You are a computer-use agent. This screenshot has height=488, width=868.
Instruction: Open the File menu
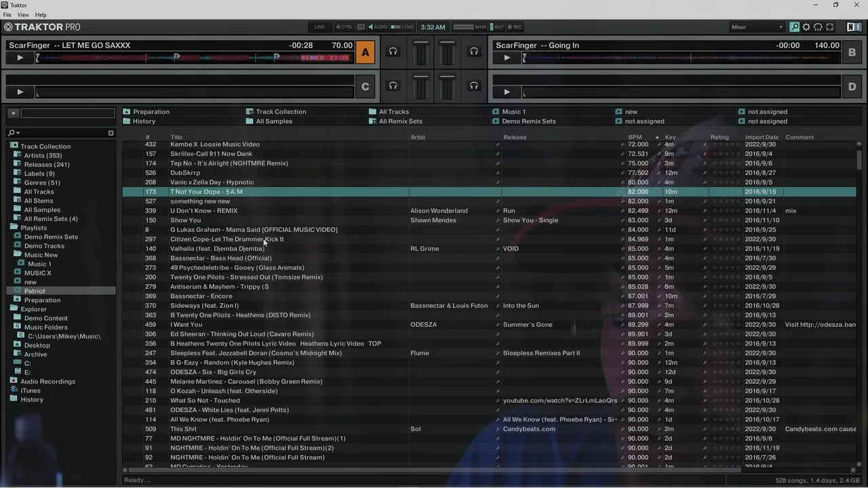7,15
